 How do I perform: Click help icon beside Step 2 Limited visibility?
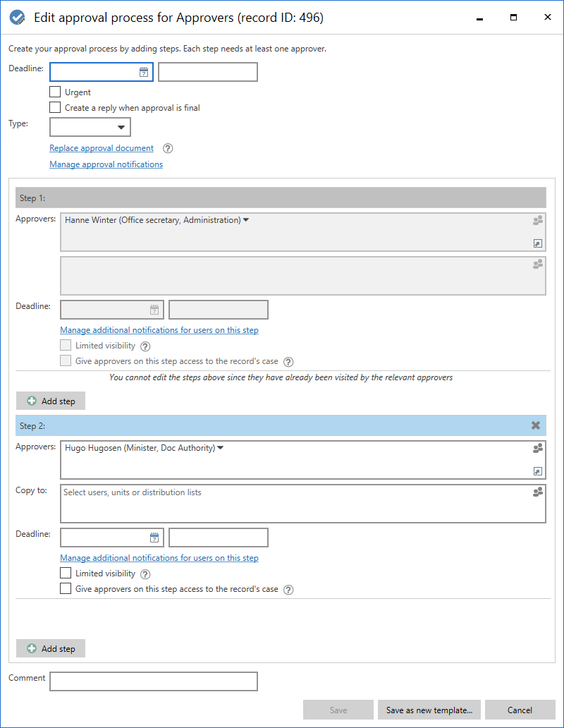145,574
